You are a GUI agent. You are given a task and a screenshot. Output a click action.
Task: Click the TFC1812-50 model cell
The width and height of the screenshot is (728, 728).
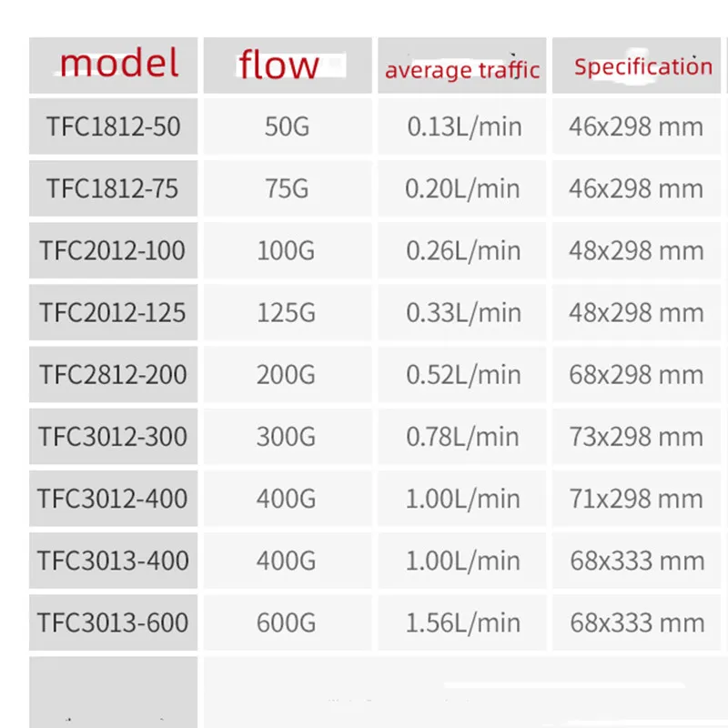[x=114, y=126]
